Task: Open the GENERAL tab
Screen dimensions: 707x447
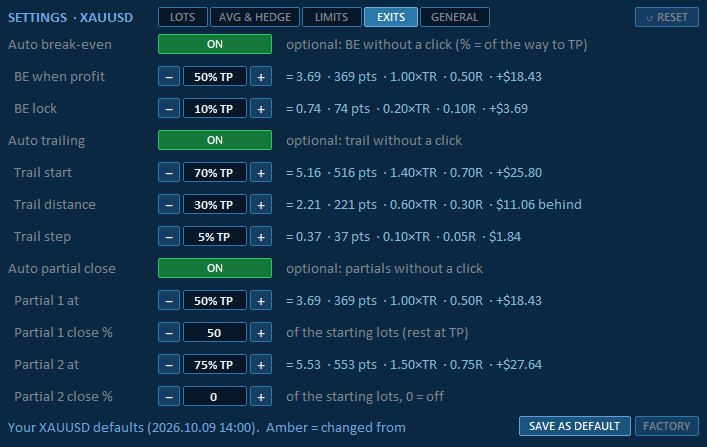Action: click(x=454, y=17)
